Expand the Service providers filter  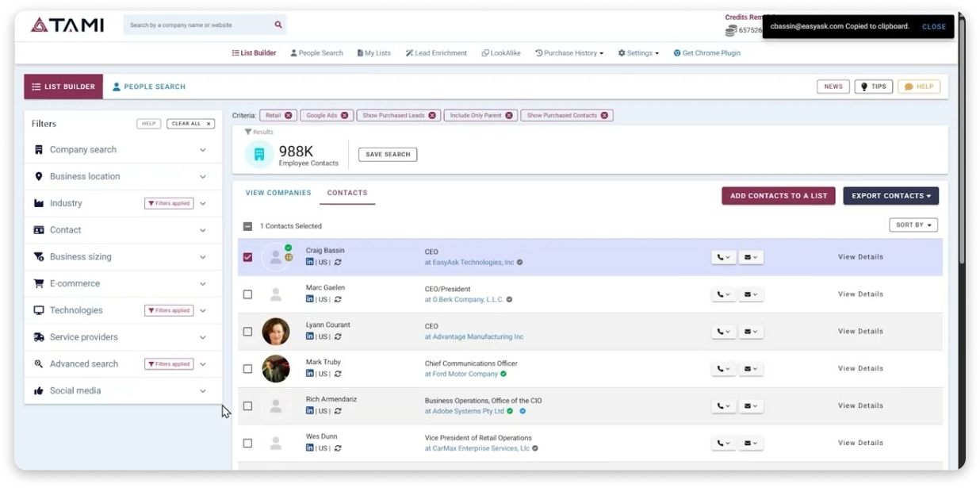pos(123,337)
